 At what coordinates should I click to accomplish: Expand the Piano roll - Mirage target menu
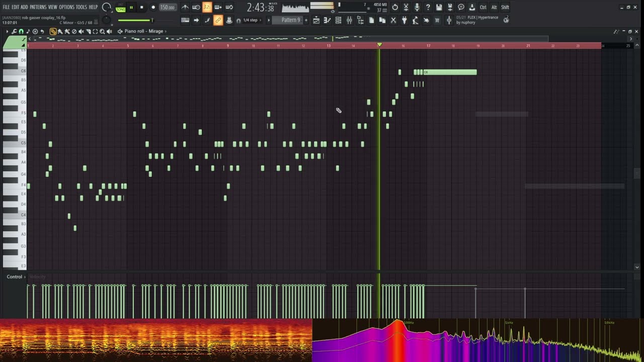(x=144, y=31)
